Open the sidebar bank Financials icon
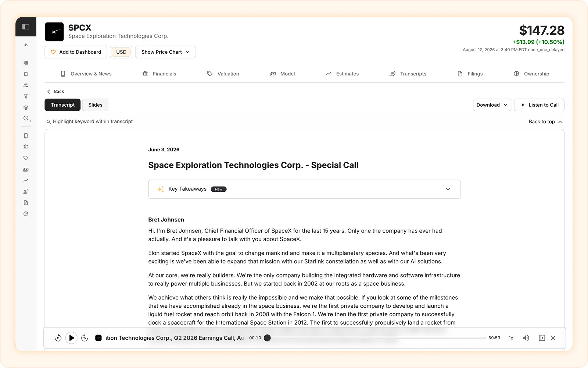 (x=26, y=147)
